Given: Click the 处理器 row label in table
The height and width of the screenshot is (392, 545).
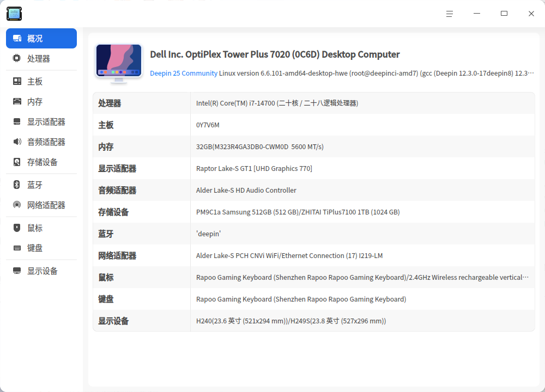Looking at the screenshot, I should 110,103.
